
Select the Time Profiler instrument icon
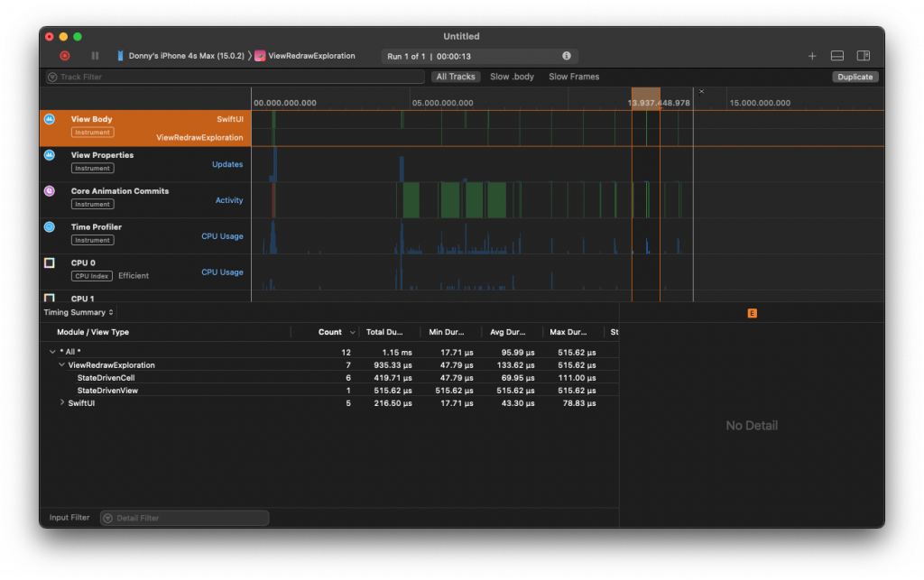pyautogui.click(x=50, y=226)
